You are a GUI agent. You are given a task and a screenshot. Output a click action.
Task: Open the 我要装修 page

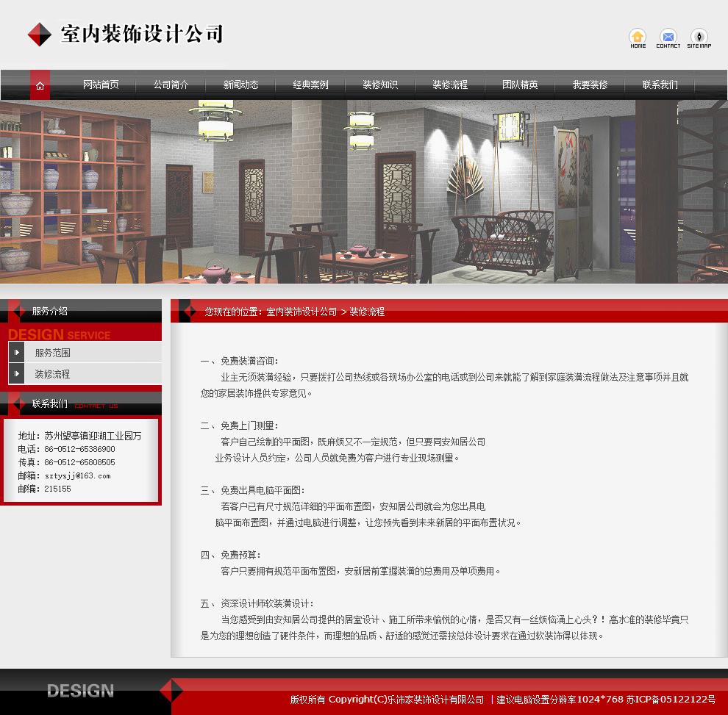point(591,85)
